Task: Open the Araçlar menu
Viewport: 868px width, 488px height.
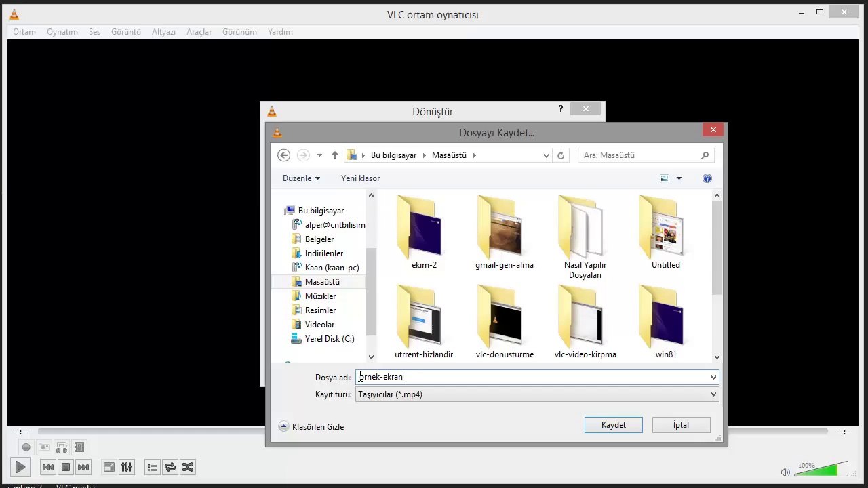Action: tap(199, 32)
